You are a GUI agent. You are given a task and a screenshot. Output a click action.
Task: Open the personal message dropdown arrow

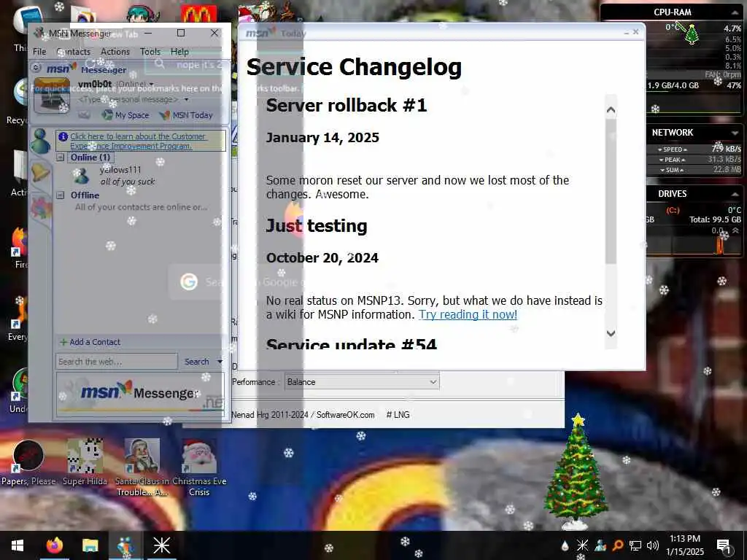pyautogui.click(x=186, y=99)
